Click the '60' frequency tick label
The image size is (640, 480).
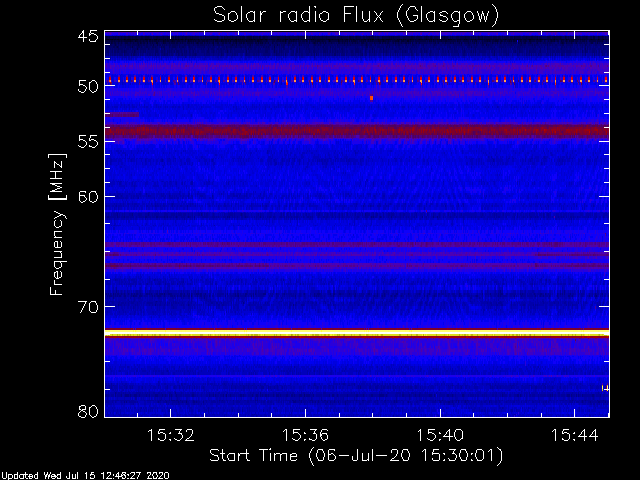coord(88,197)
